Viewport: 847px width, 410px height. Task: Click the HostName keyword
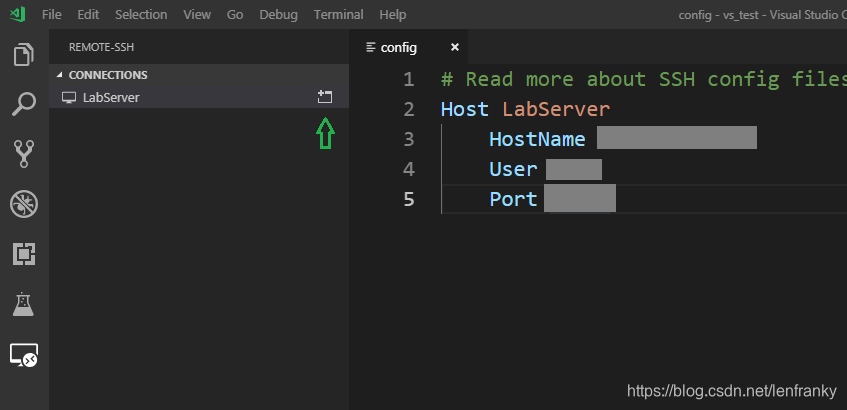(537, 139)
